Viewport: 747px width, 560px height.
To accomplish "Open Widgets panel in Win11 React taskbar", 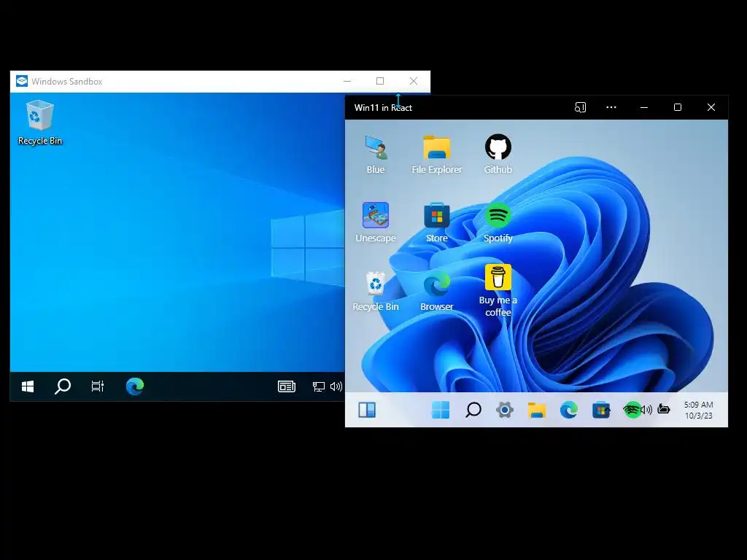I will (x=367, y=410).
